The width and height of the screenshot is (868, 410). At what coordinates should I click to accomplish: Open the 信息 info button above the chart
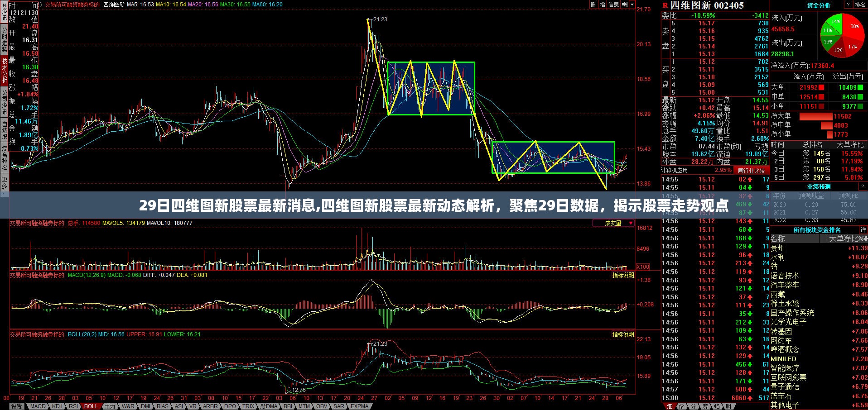[x=613, y=5]
